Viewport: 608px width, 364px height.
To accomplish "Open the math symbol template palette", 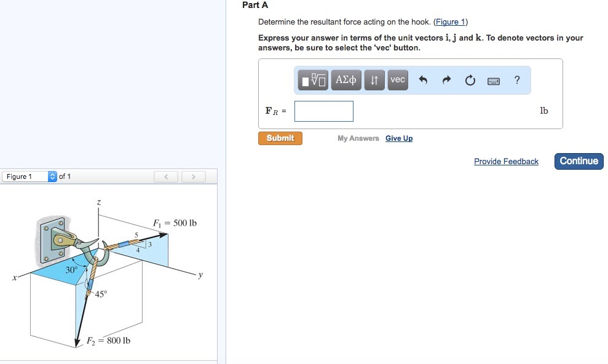I will 314,79.
